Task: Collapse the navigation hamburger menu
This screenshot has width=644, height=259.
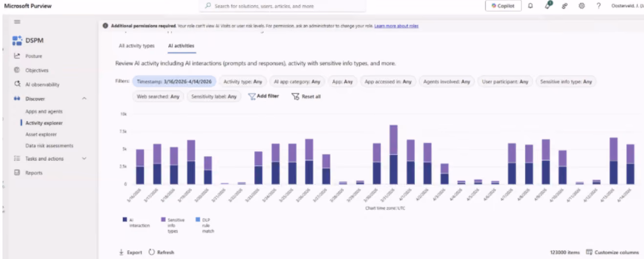Action: 17,22
